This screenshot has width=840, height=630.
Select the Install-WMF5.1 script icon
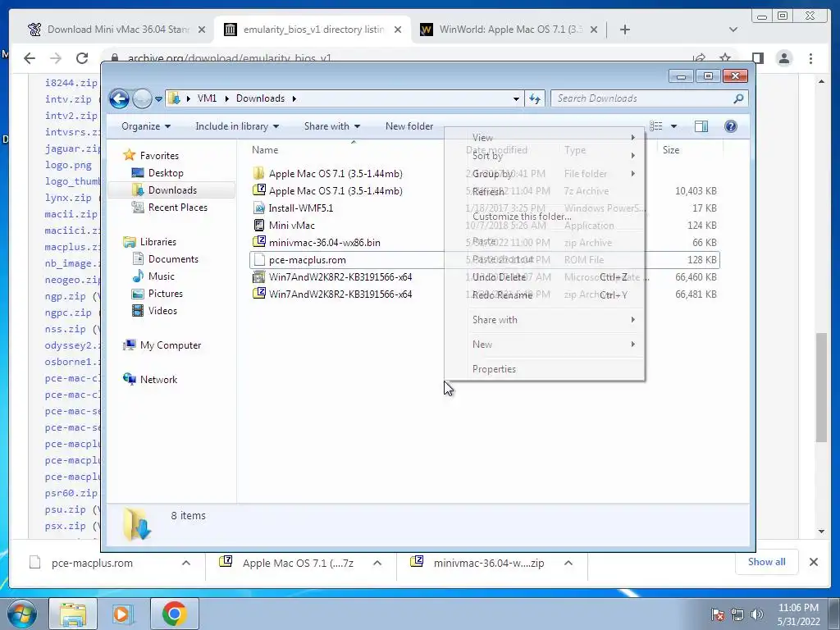click(x=259, y=208)
